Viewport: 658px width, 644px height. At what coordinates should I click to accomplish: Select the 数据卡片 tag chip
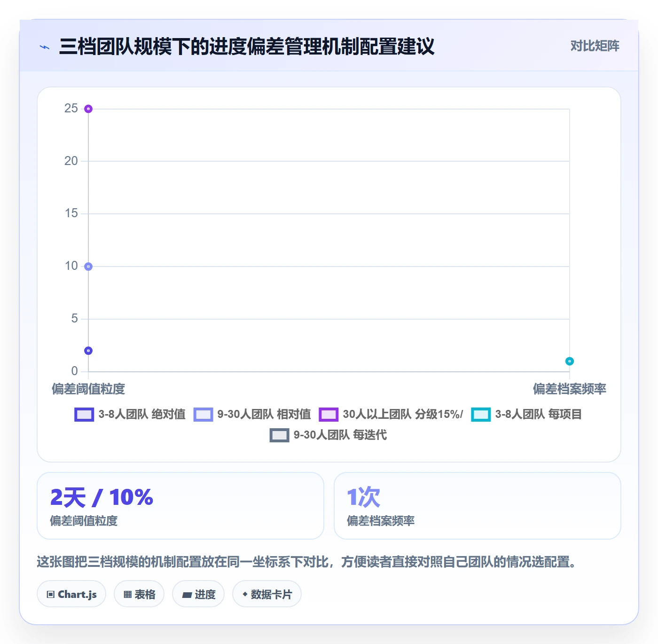pos(267,594)
